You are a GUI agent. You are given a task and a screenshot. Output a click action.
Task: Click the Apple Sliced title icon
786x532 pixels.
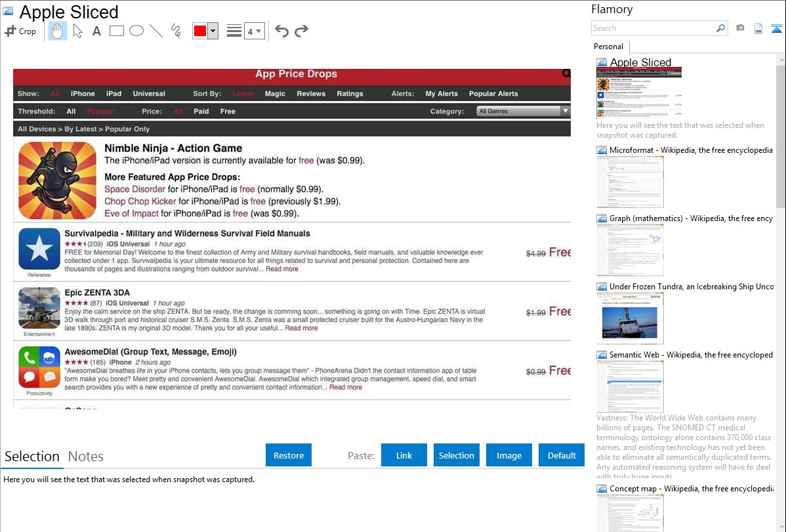8,11
